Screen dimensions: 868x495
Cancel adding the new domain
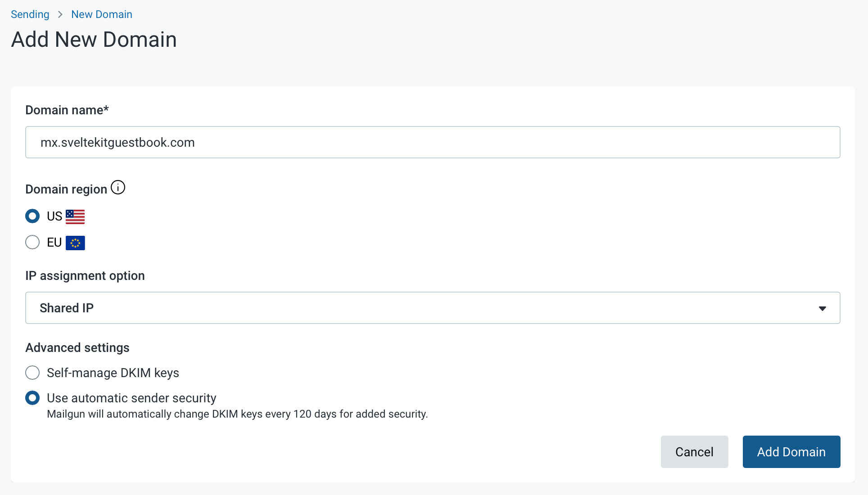coord(694,452)
